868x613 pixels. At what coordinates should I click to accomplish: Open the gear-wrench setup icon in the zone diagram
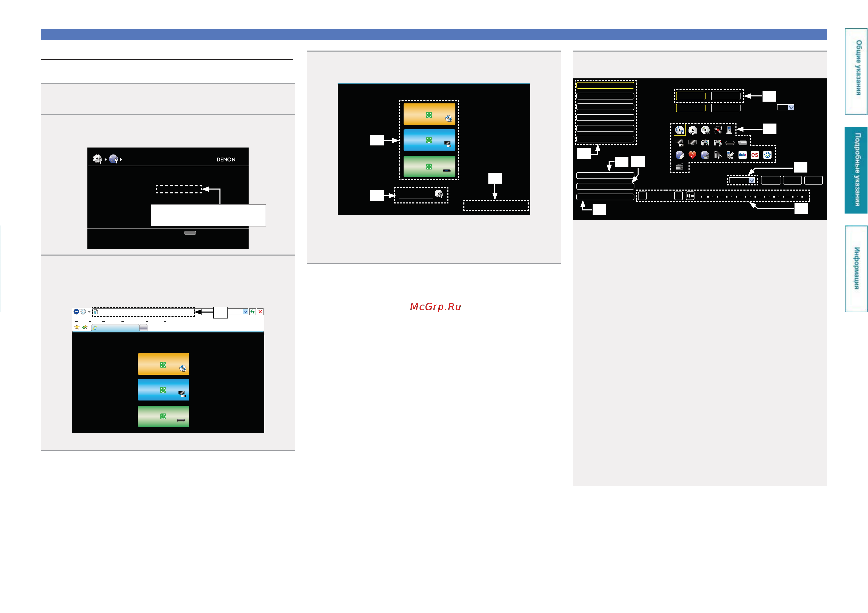coord(439,194)
